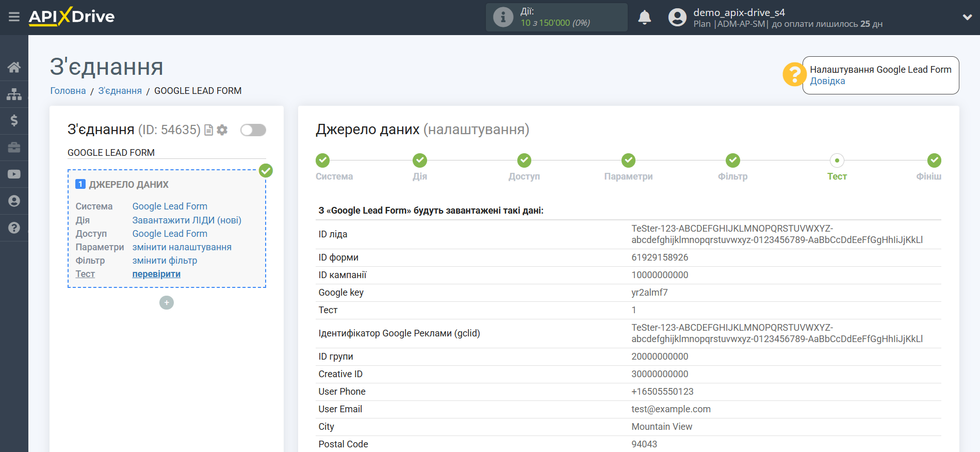Viewport: 980px width, 452px height.
Task: Go to the Система step
Action: coord(323,160)
